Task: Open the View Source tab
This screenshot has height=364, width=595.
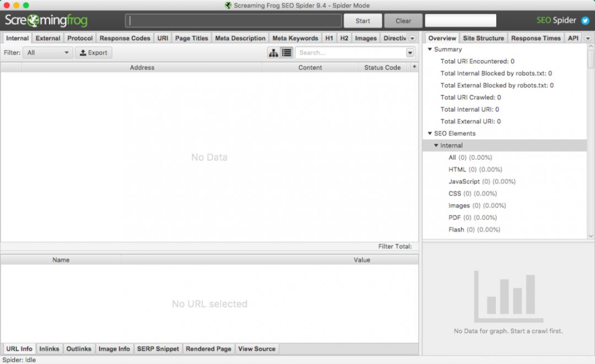Action: [x=257, y=349]
